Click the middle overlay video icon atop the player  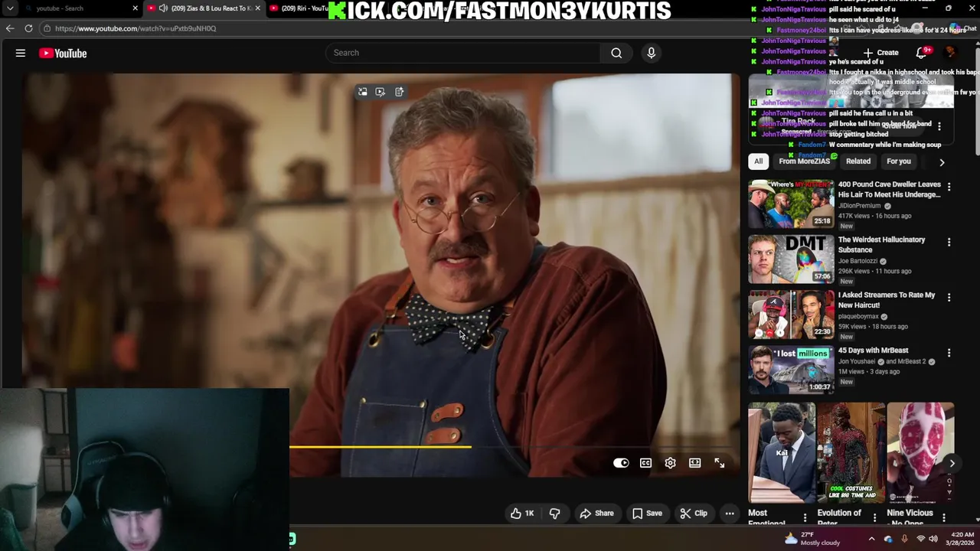(381, 92)
